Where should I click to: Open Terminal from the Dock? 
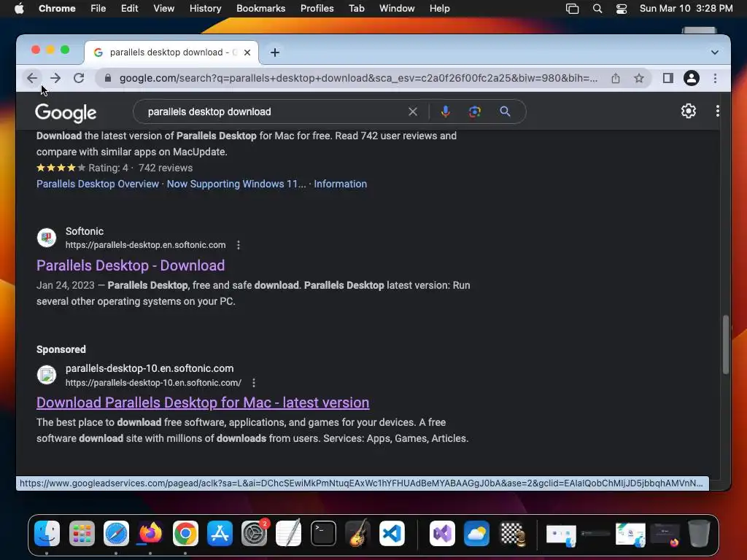[x=323, y=533]
